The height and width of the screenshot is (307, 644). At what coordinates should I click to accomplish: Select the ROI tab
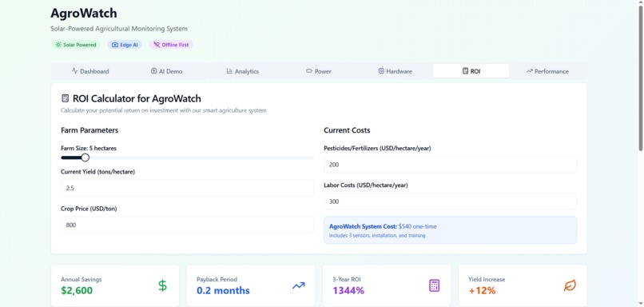coord(471,71)
